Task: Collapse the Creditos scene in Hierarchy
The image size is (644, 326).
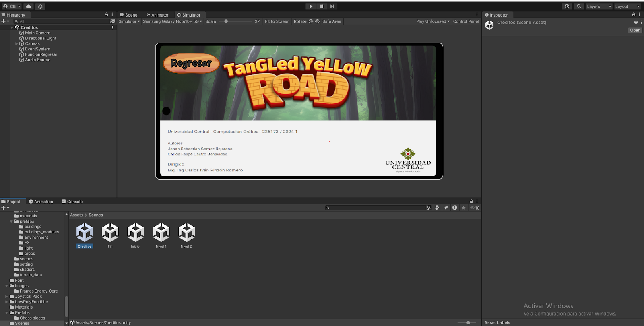Action: (12, 28)
